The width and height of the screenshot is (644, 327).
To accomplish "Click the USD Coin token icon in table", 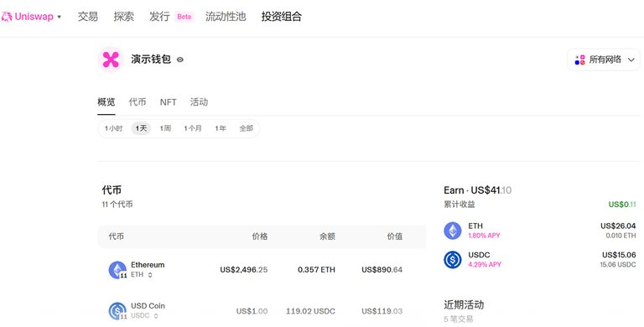I will click(x=117, y=311).
